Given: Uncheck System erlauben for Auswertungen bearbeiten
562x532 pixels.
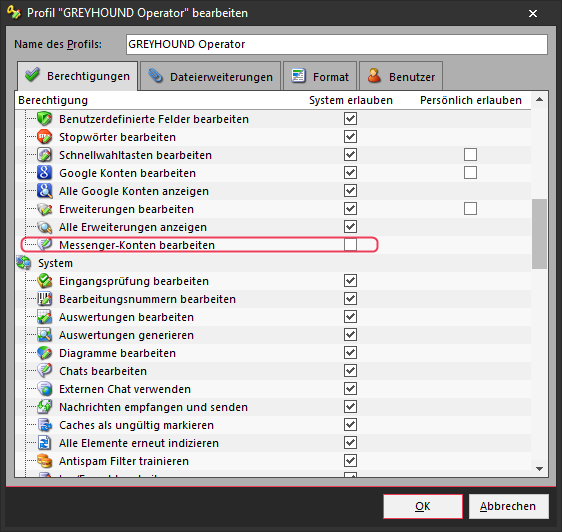Looking at the screenshot, I should 350,317.
